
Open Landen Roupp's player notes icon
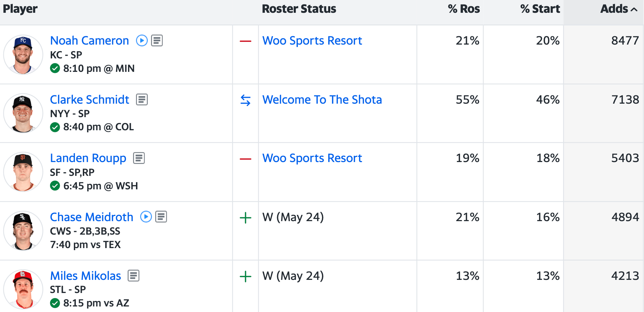[139, 158]
